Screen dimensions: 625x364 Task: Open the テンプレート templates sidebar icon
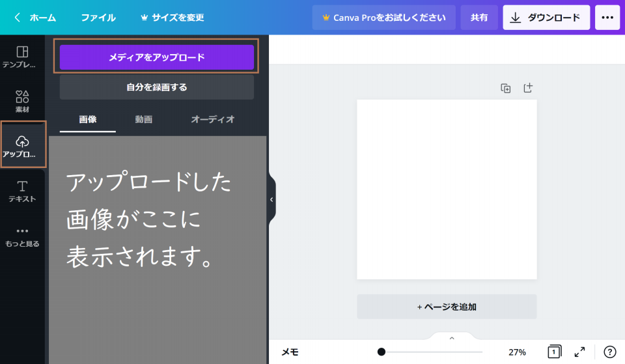pyautogui.click(x=22, y=57)
